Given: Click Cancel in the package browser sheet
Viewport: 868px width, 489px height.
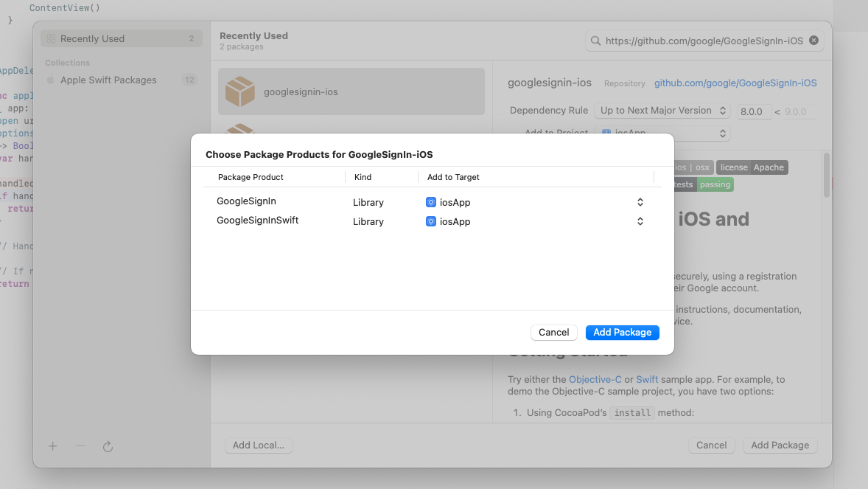Looking at the screenshot, I should [711, 445].
